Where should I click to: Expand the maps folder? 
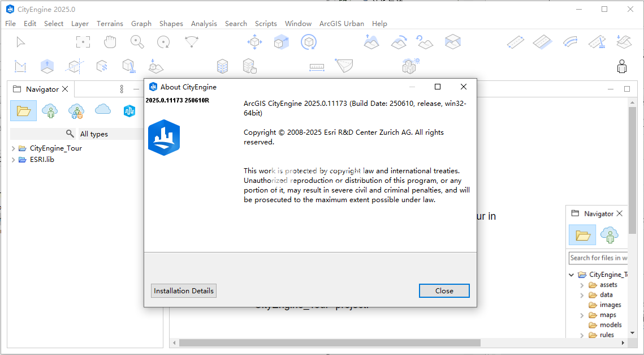[582, 315]
